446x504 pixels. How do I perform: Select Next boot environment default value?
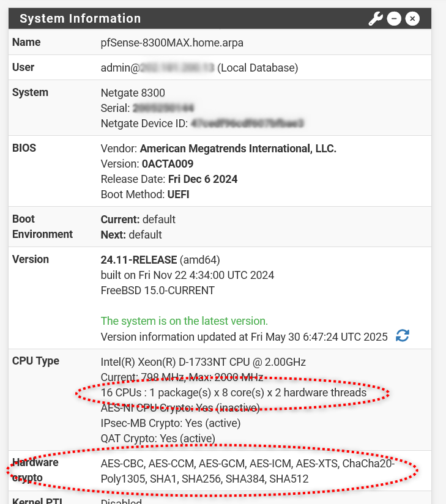tap(145, 235)
